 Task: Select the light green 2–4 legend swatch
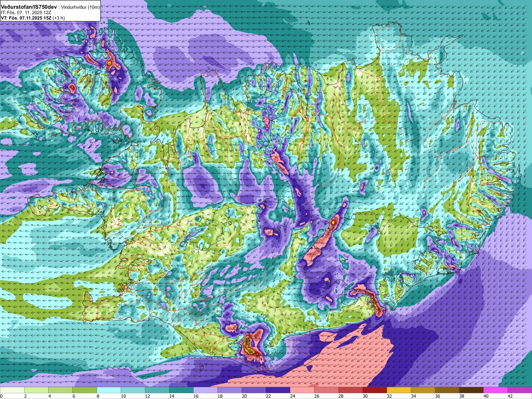pos(37,390)
